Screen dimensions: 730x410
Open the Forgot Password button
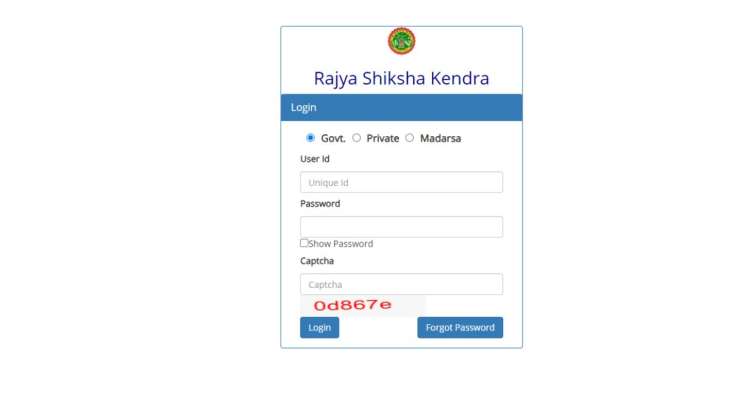(460, 328)
